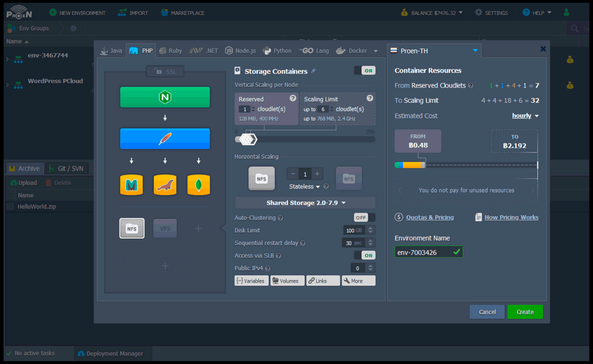Open the search icon in Env Groups bar
593x364 pixels.
click(x=575, y=28)
